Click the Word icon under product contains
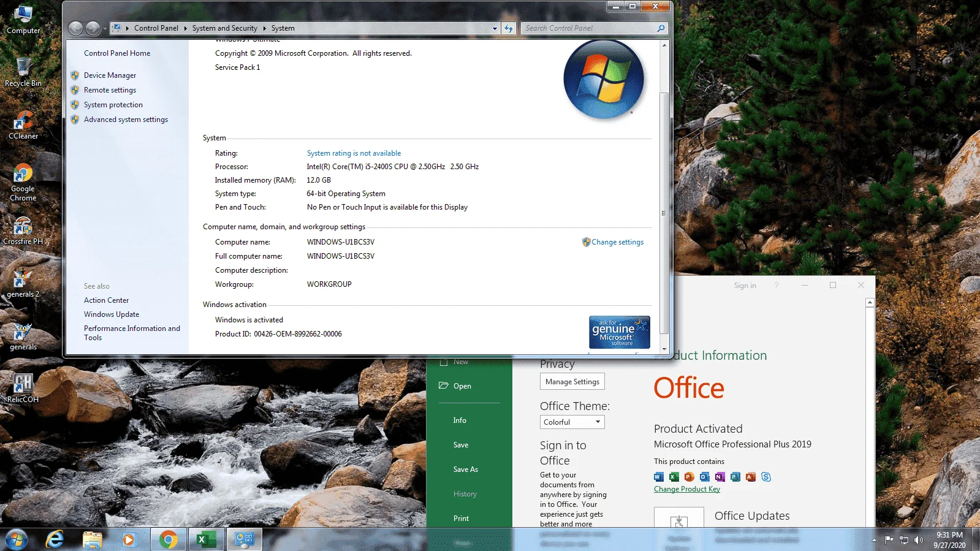Screen dimensions: 980x551 [x=659, y=477]
